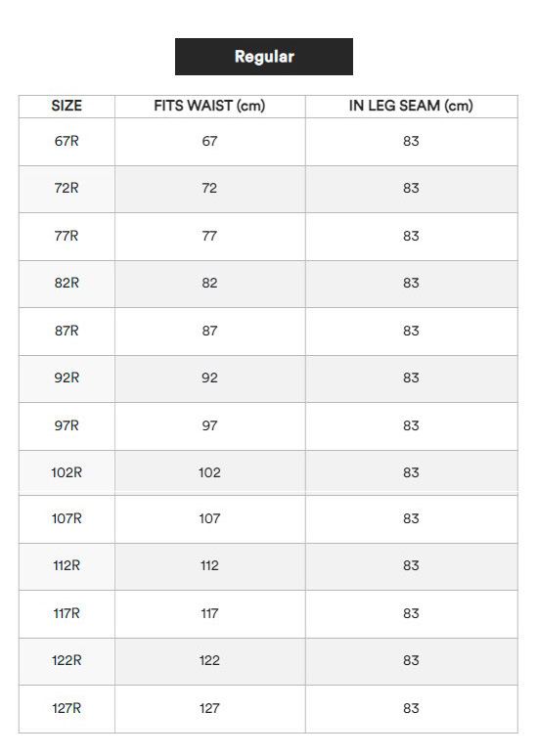
Task: Select waist value 127 in the table
Action: point(209,709)
